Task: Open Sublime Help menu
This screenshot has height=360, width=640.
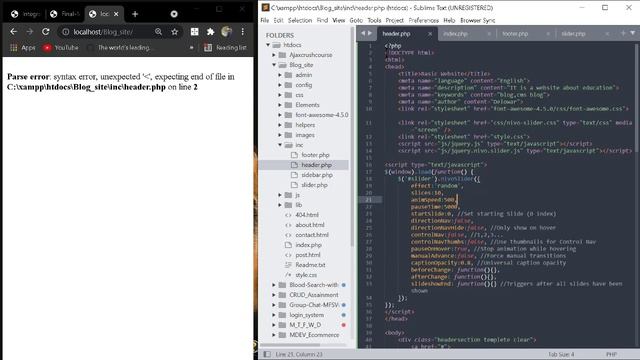Action: click(x=449, y=20)
